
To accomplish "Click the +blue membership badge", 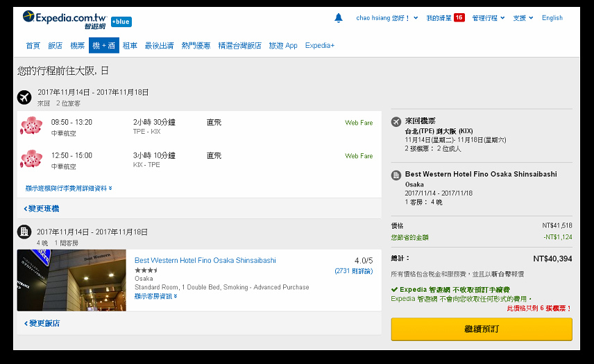I will [121, 22].
